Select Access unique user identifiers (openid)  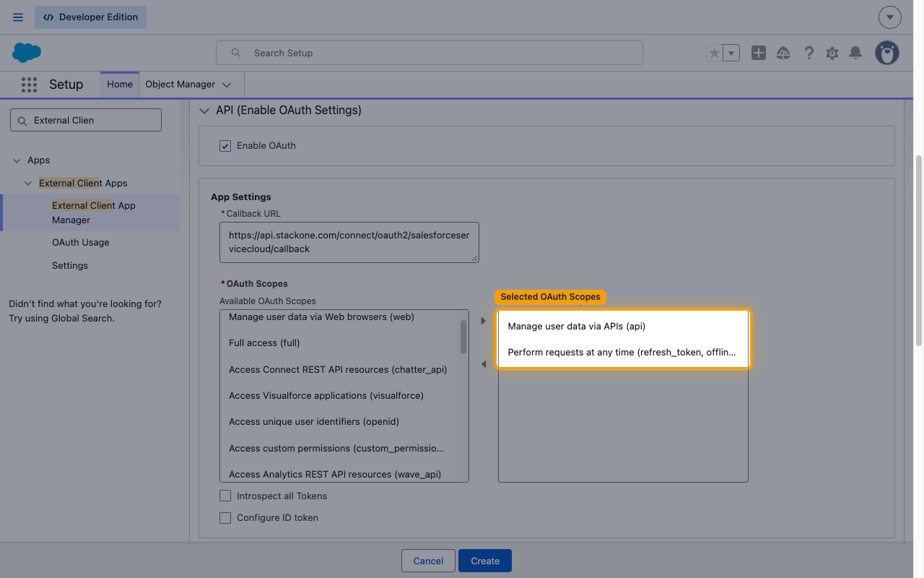pos(339,421)
